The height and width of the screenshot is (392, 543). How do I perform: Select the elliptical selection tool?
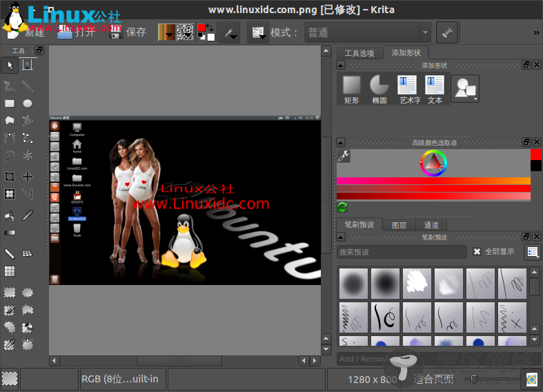coord(28,293)
